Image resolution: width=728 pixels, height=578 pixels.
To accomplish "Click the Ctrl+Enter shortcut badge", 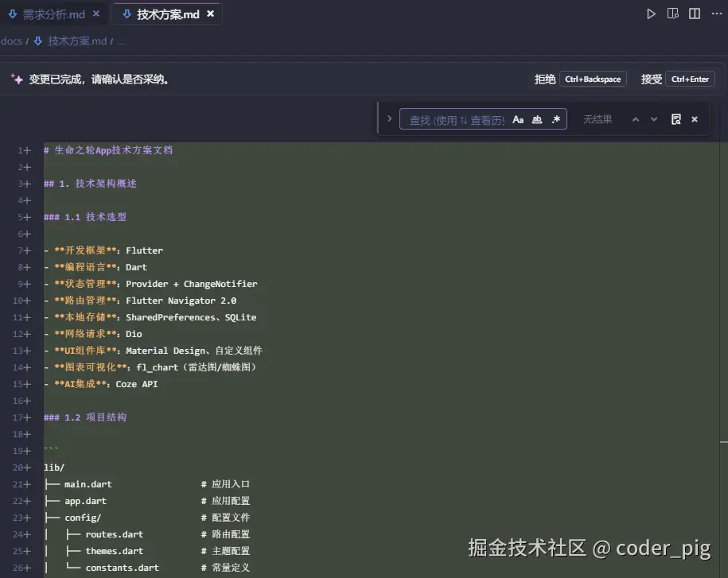I will tap(690, 79).
